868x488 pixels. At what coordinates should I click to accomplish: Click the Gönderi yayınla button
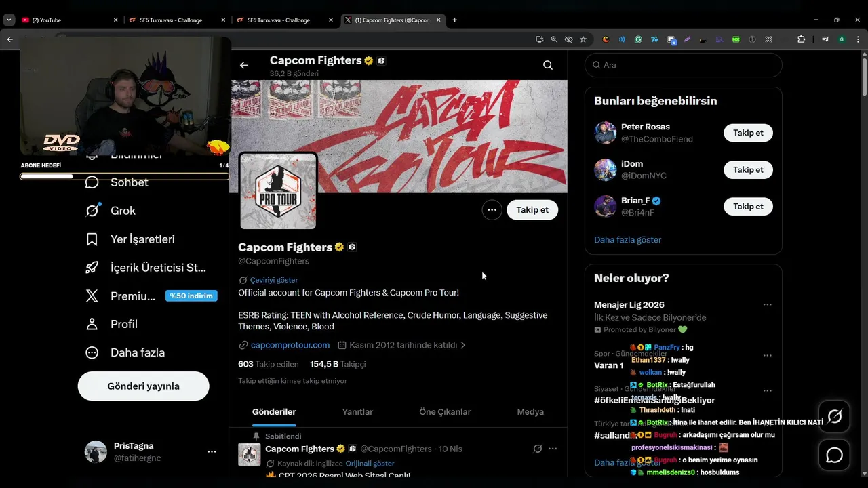(x=144, y=386)
